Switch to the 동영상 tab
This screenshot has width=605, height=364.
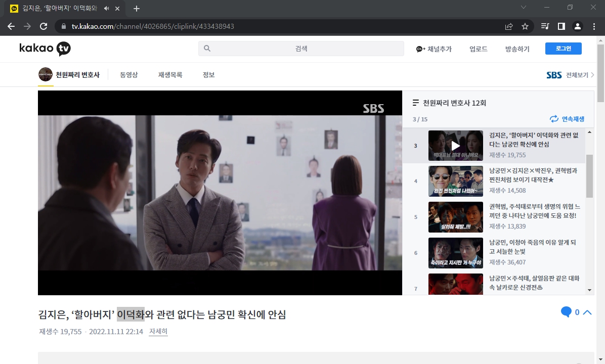point(129,75)
